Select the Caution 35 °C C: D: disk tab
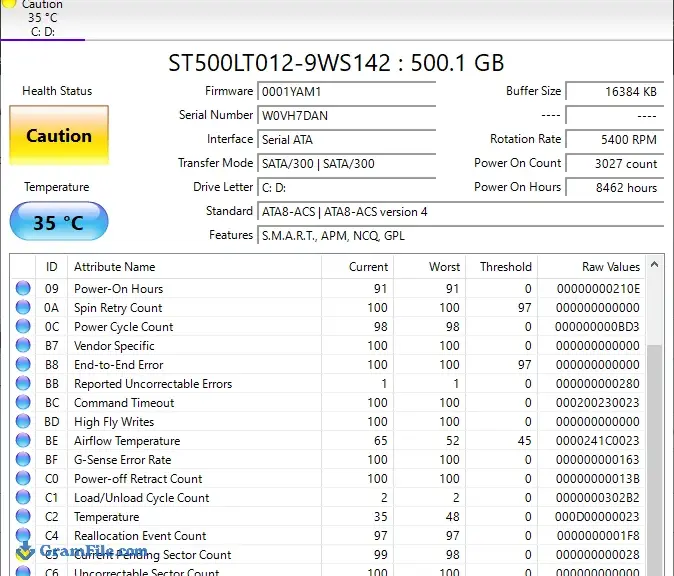Image resolution: width=674 pixels, height=576 pixels. 43,19
